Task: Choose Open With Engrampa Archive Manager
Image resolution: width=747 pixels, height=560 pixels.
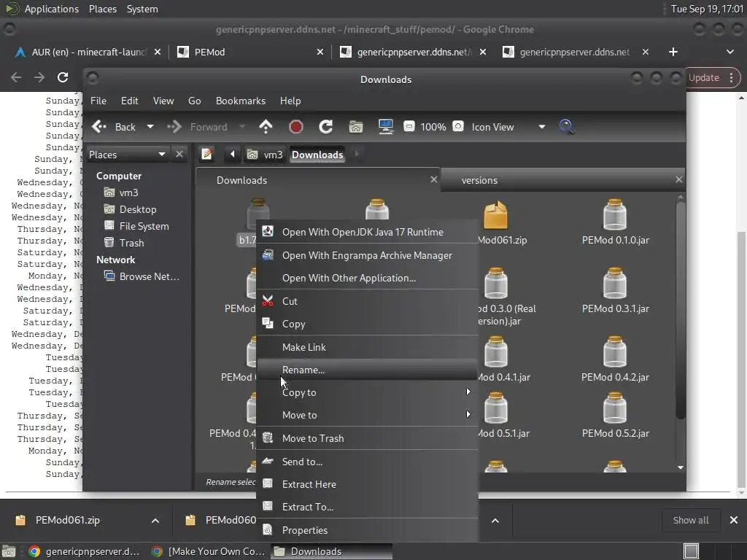Action: click(x=367, y=255)
